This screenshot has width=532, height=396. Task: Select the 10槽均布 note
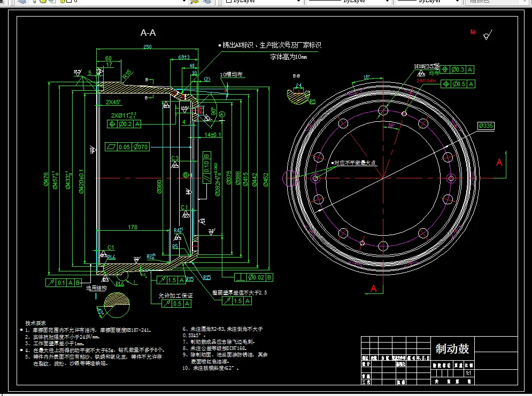point(231,74)
